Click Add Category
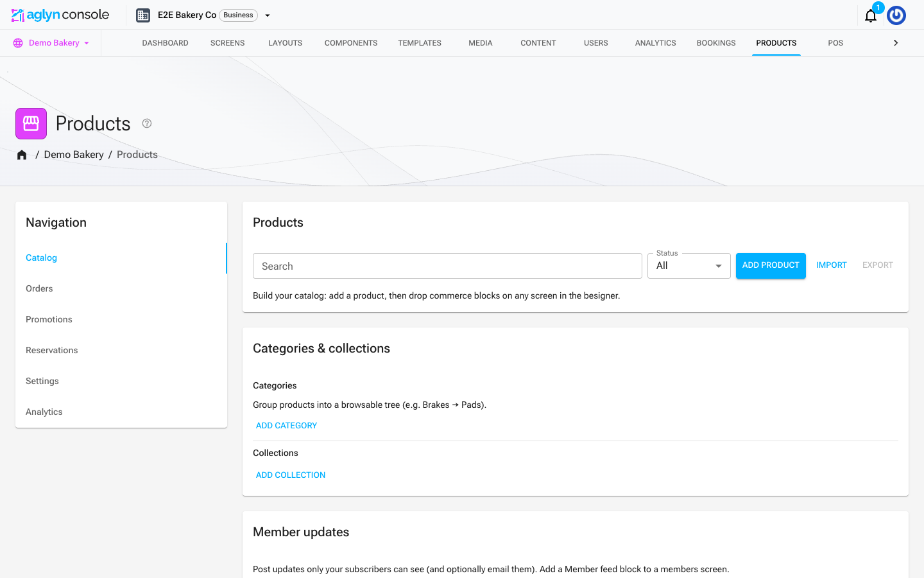This screenshot has width=924, height=578. (x=286, y=426)
